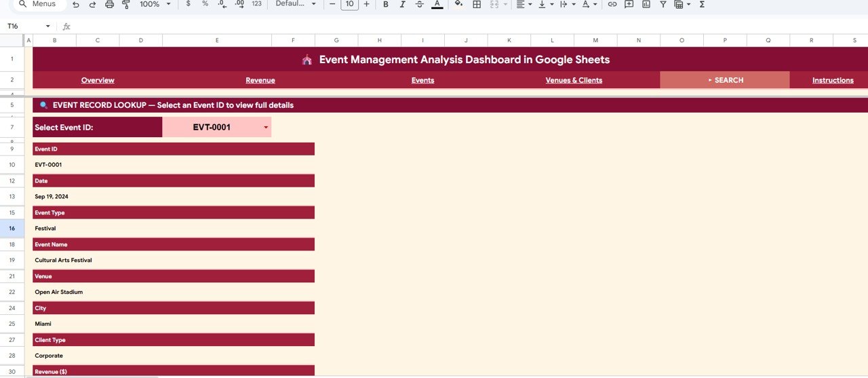Insert comment icon
The width and height of the screenshot is (868, 378).
pos(629,4)
